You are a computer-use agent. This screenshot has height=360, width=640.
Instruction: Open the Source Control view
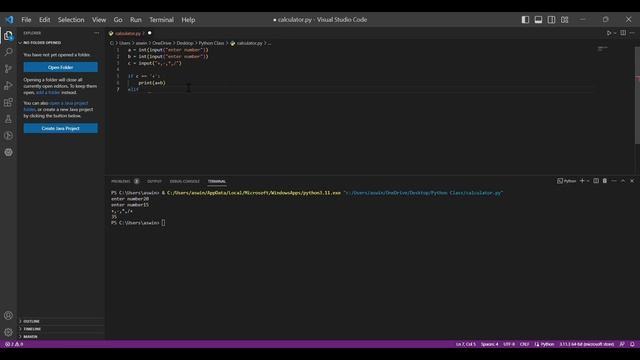point(8,69)
